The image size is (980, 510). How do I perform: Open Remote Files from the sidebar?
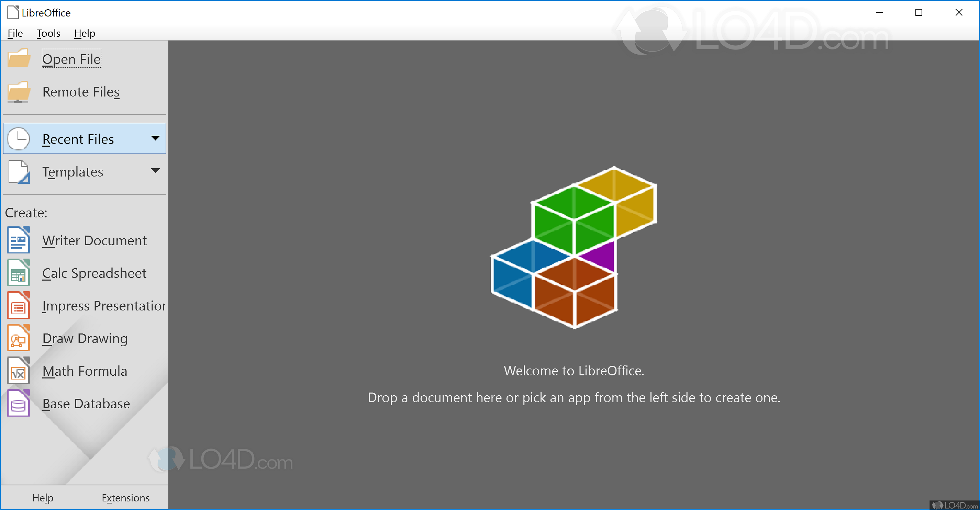point(81,92)
